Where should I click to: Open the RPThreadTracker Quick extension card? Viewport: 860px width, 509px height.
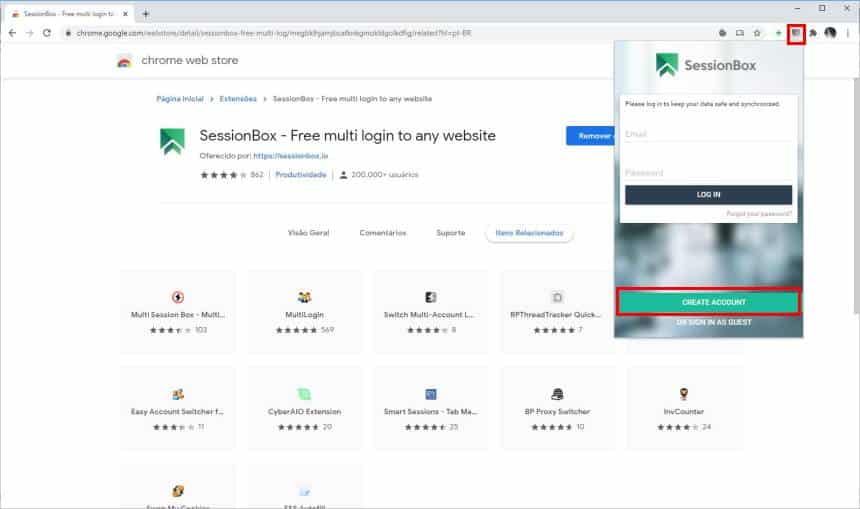click(x=557, y=312)
